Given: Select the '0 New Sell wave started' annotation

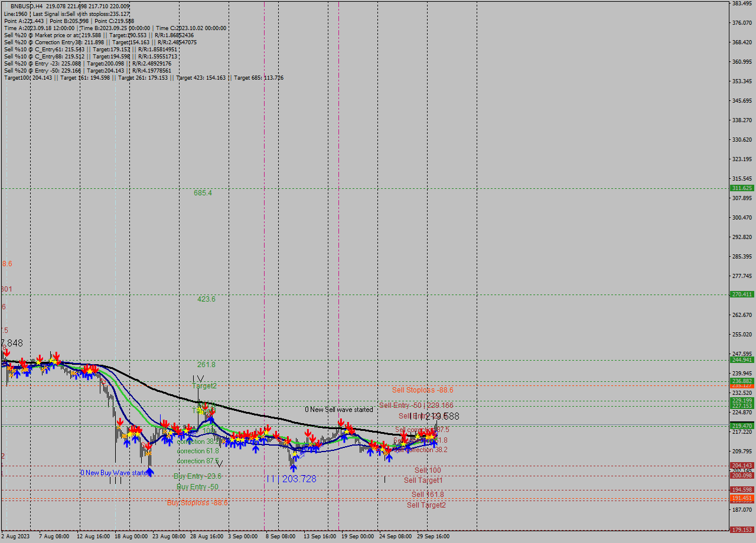Looking at the screenshot, I should point(339,409).
